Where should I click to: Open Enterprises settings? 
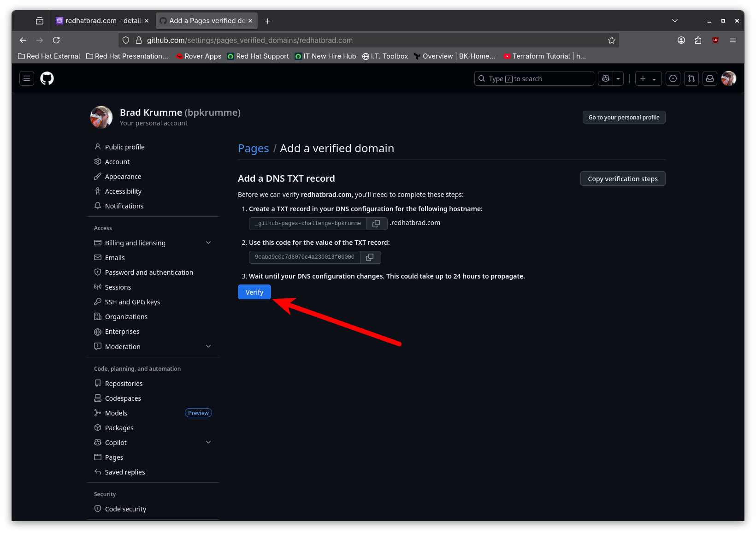pyautogui.click(x=153, y=331)
